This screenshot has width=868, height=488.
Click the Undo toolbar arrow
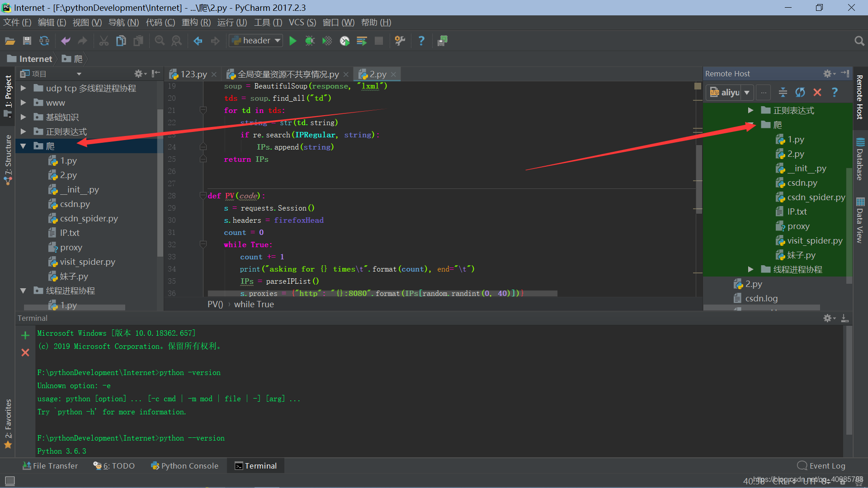click(66, 41)
